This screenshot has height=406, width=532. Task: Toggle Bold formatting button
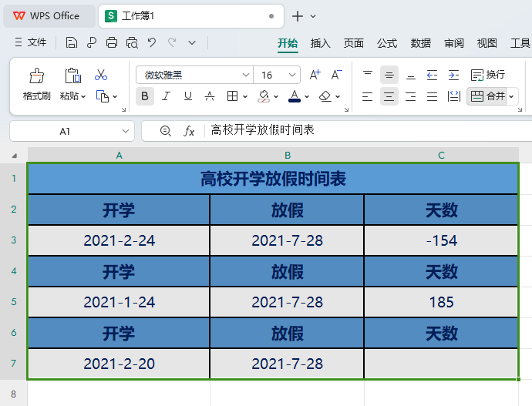[145, 96]
